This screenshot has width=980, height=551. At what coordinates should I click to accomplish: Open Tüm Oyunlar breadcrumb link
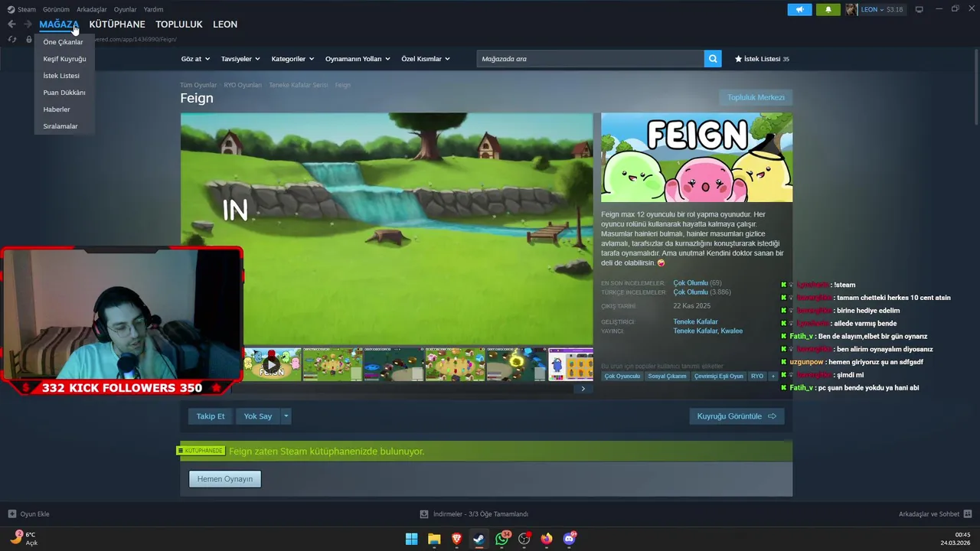(x=198, y=85)
